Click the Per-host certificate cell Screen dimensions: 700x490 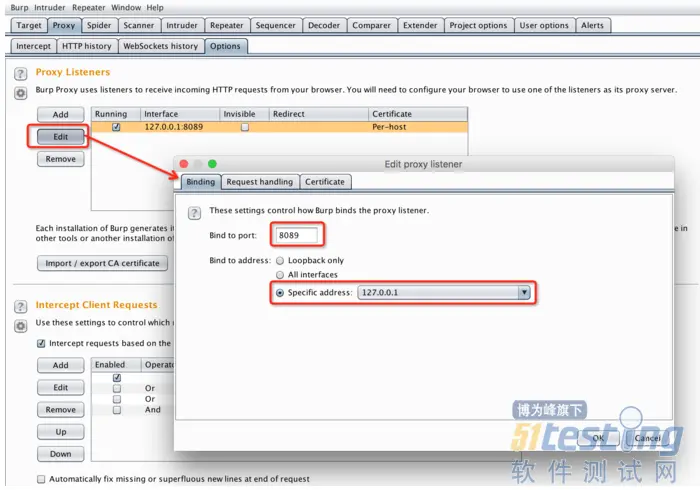pyautogui.click(x=418, y=127)
